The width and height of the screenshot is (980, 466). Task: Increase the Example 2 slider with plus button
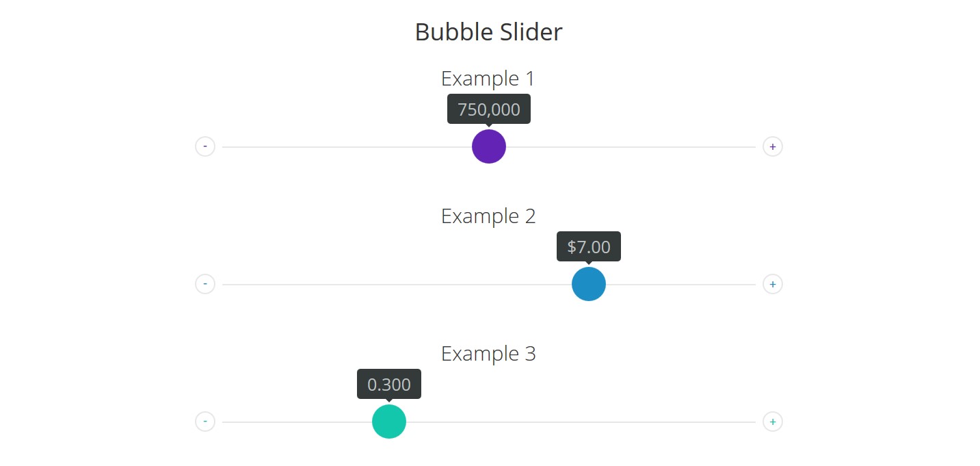(x=773, y=284)
